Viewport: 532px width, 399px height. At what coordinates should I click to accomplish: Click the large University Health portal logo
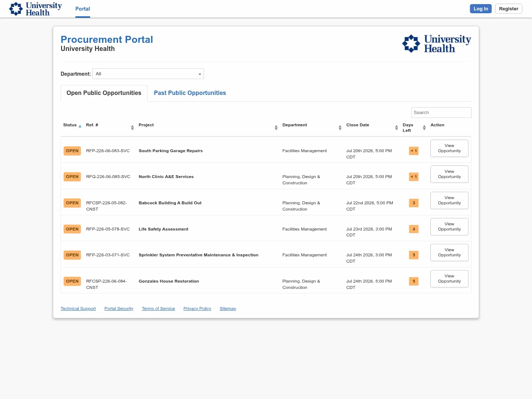click(x=437, y=44)
